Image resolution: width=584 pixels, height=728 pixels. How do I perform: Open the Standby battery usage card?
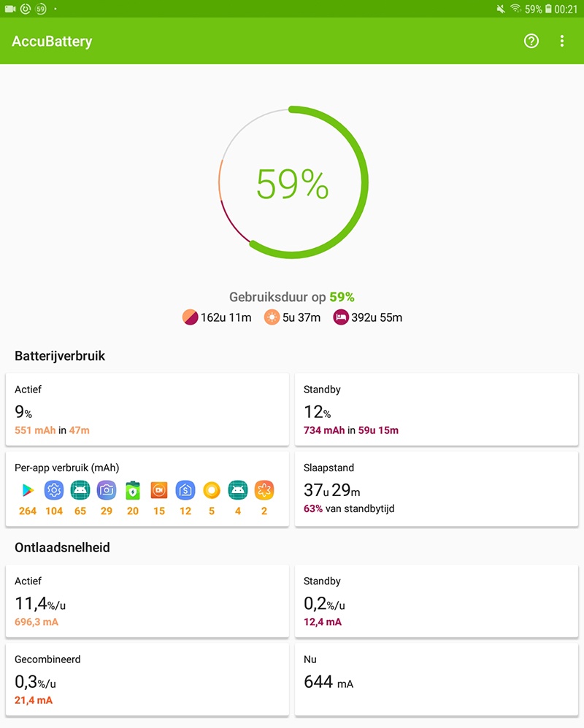pos(436,409)
